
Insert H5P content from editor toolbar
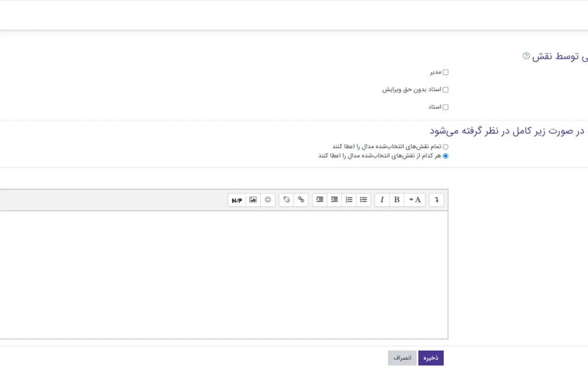click(x=237, y=200)
